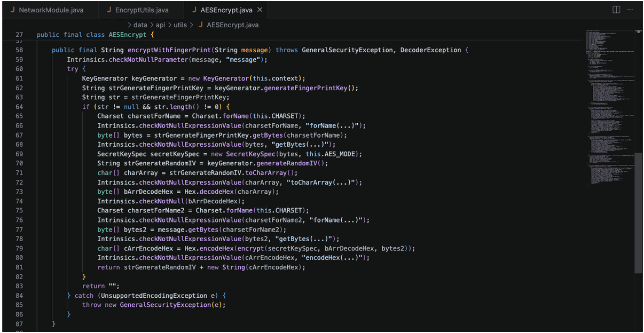Screen dimensions: 644x333
Task: Click the Java icon on EncryptUtils.java tab
Action: click(109, 10)
